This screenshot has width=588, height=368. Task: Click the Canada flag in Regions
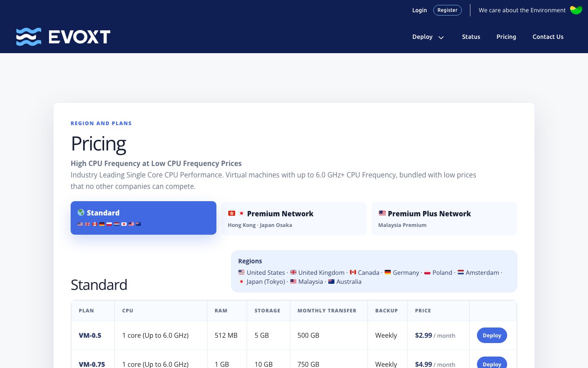[353, 272]
